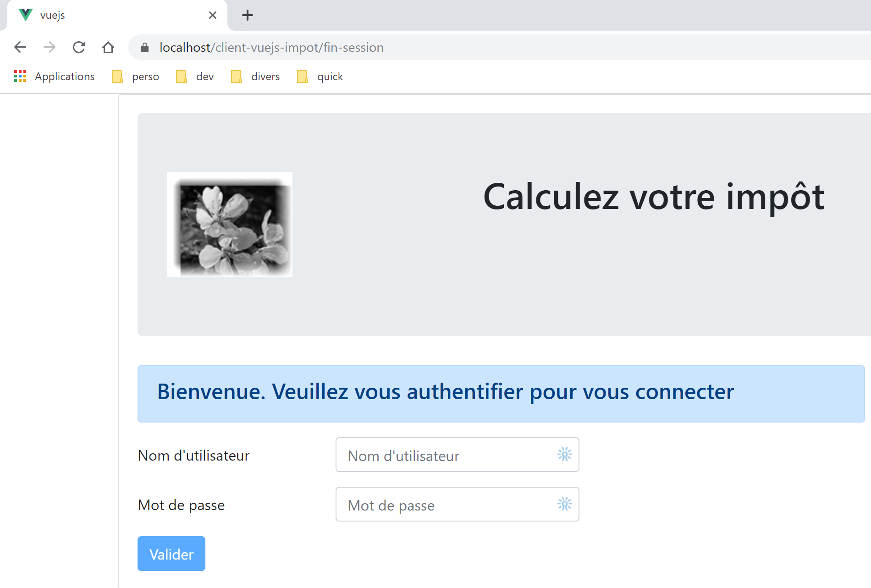Click the padlock site security icon
The height and width of the screenshot is (588, 871).
tap(145, 48)
